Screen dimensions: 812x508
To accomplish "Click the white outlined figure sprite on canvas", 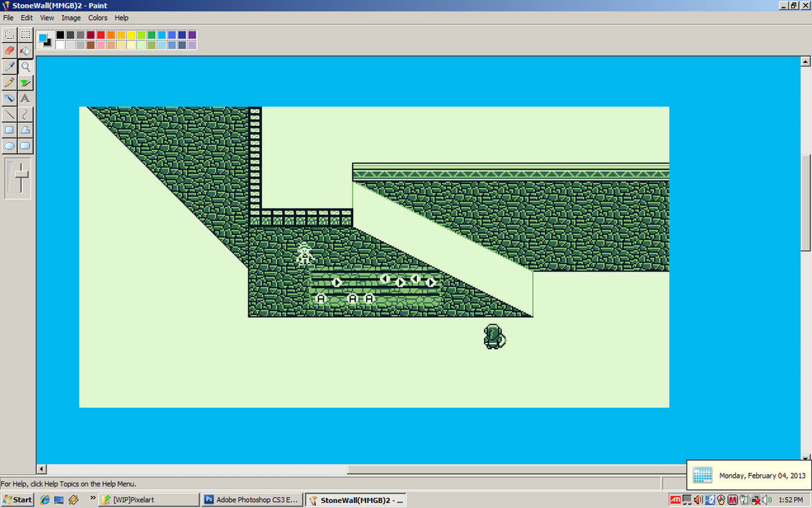I will pos(304,254).
